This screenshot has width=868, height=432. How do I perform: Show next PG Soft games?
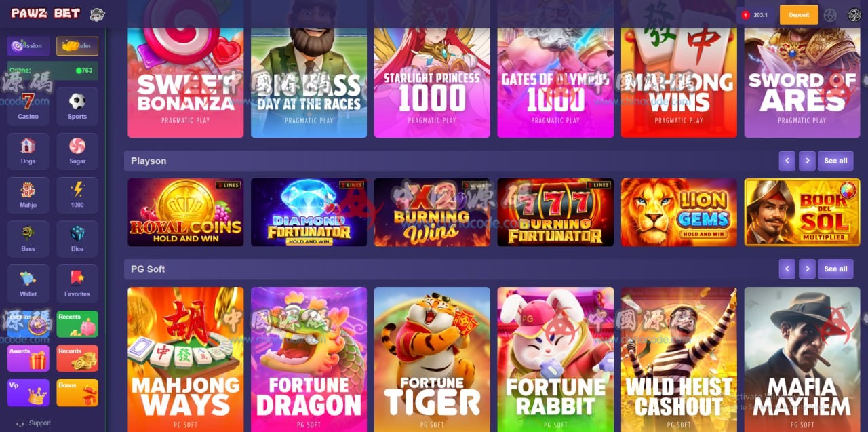(x=807, y=269)
